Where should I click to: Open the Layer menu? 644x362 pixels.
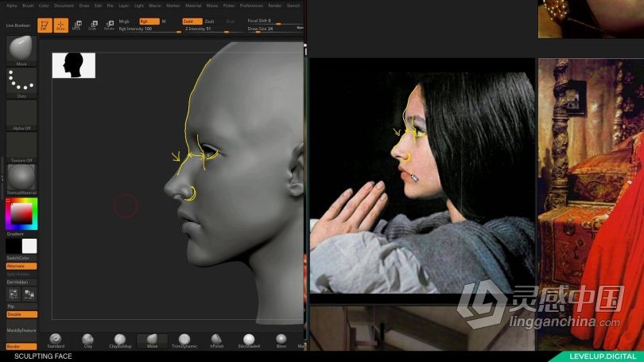[123, 6]
